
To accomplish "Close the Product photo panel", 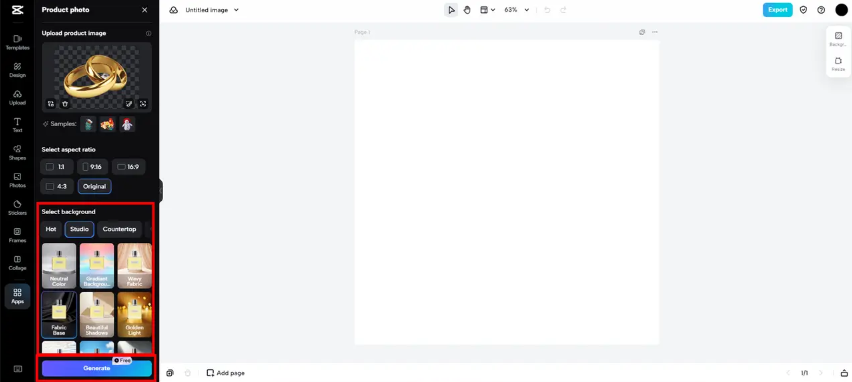I will coord(144,10).
